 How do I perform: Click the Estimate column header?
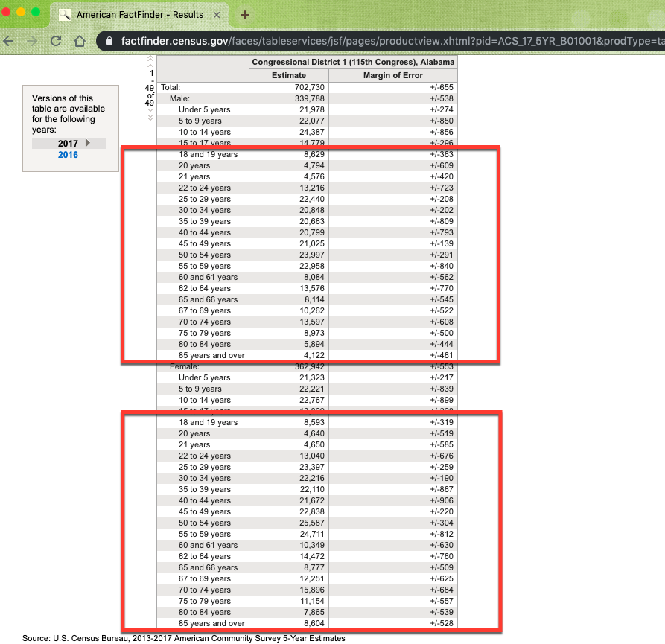coord(288,75)
